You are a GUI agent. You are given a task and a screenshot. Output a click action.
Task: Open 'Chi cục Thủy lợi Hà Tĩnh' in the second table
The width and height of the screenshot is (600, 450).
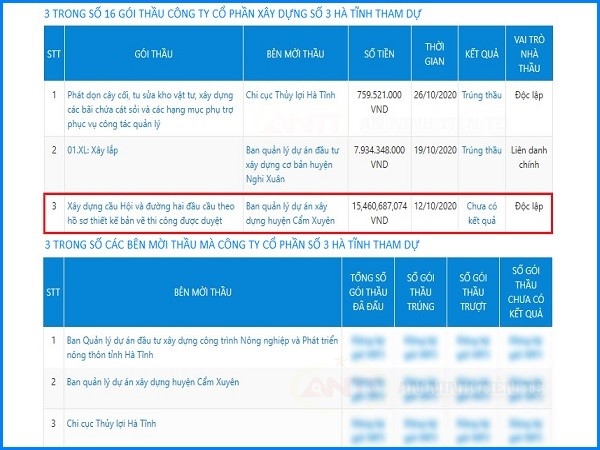coord(111,423)
